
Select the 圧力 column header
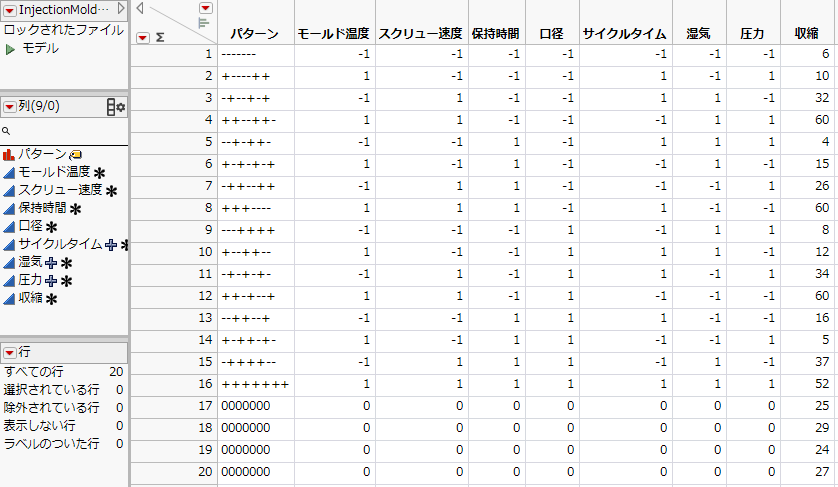(752, 34)
